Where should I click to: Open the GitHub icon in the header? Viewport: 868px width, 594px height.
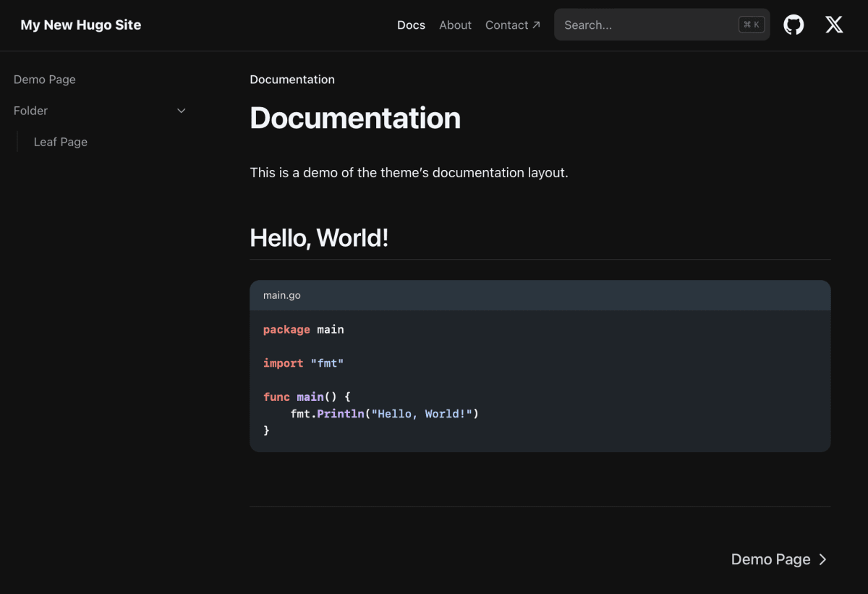click(793, 25)
